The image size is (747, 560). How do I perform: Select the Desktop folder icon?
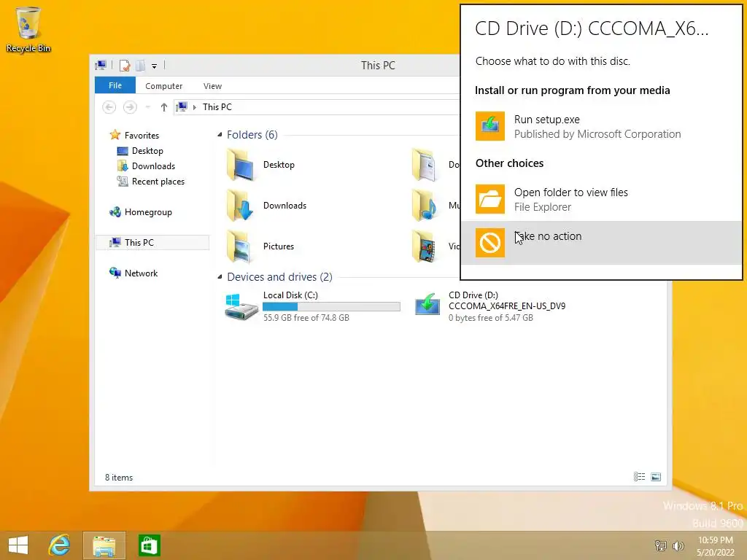pyautogui.click(x=240, y=165)
